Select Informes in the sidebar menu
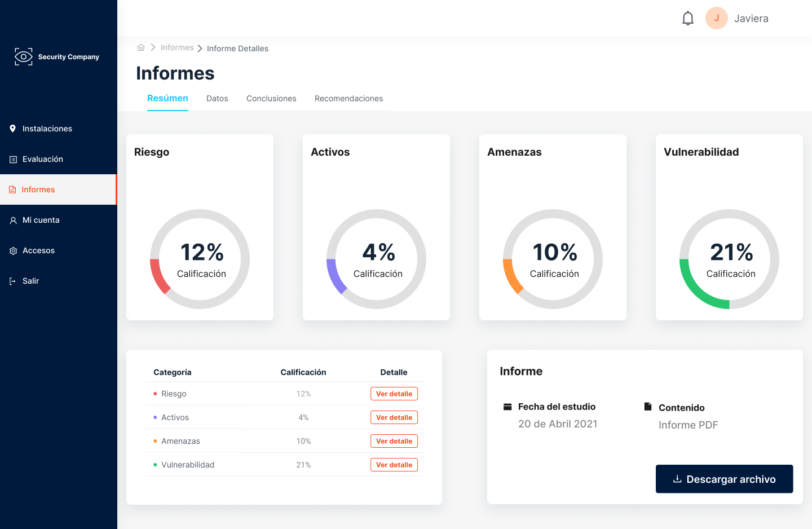 [x=58, y=189]
